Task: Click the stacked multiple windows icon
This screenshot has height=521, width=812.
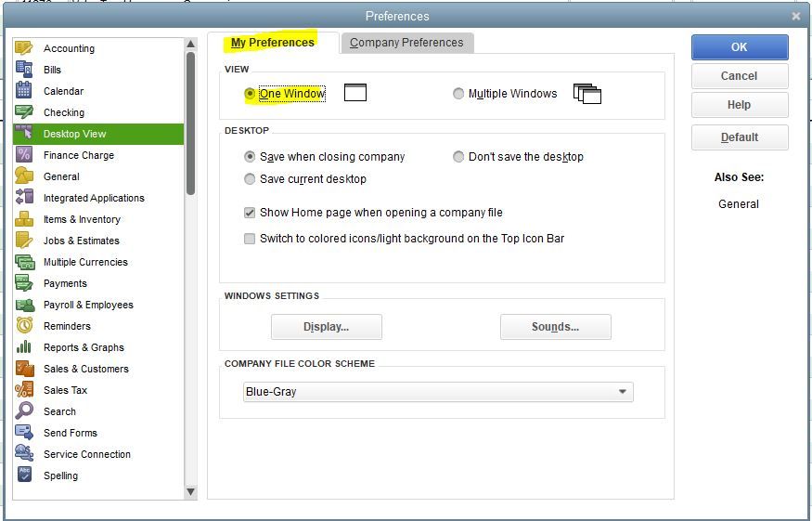Action: click(587, 94)
